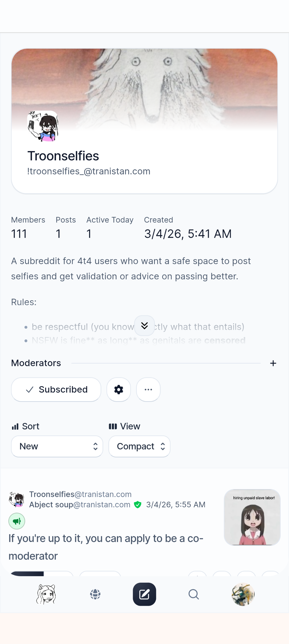The width and height of the screenshot is (289, 644).
Task: Open the home feed from bottom navigation
Action: pyautogui.click(x=46, y=594)
